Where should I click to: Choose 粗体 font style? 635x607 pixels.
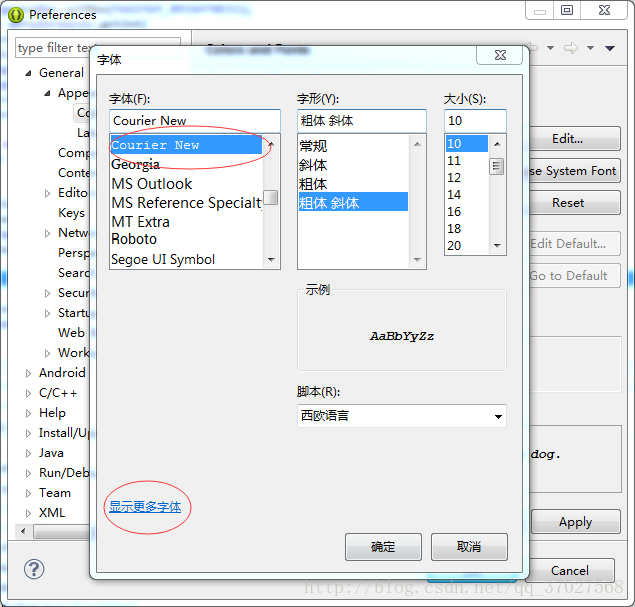[x=353, y=184]
